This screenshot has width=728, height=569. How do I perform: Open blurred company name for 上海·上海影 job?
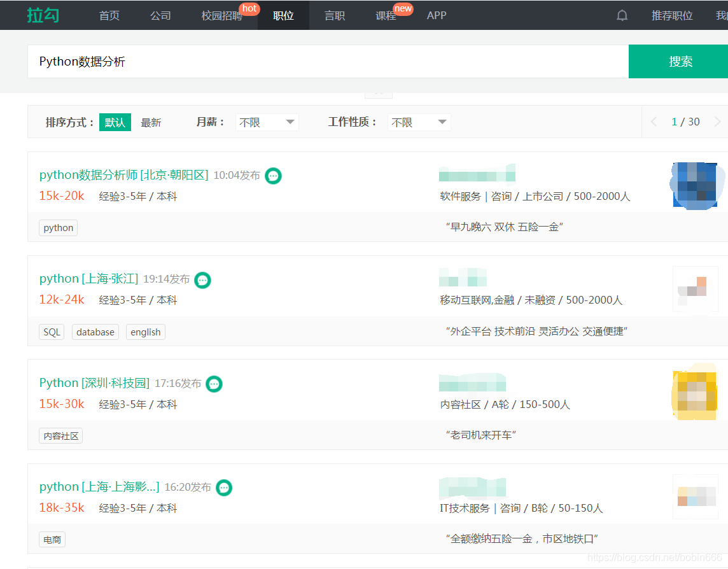(473, 487)
